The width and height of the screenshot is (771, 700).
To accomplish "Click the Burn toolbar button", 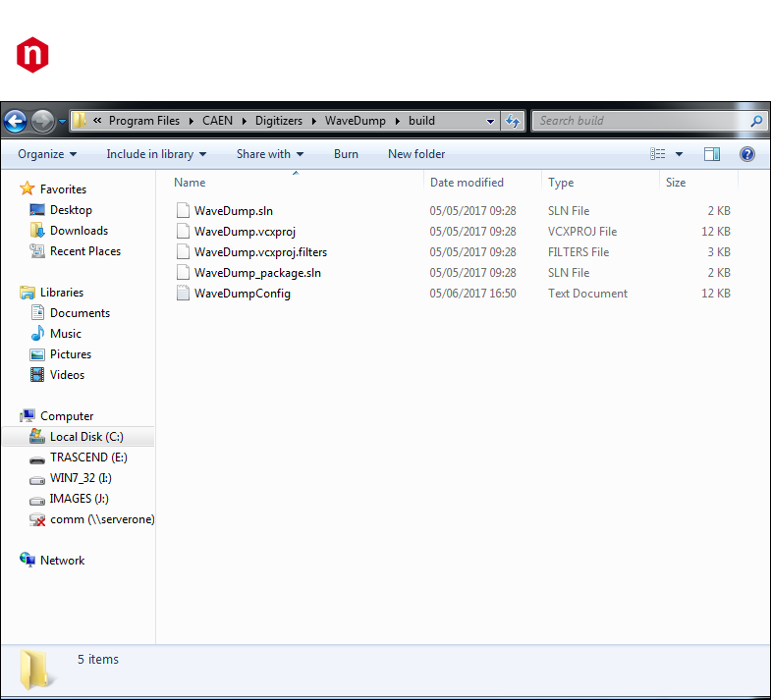I will pyautogui.click(x=346, y=154).
